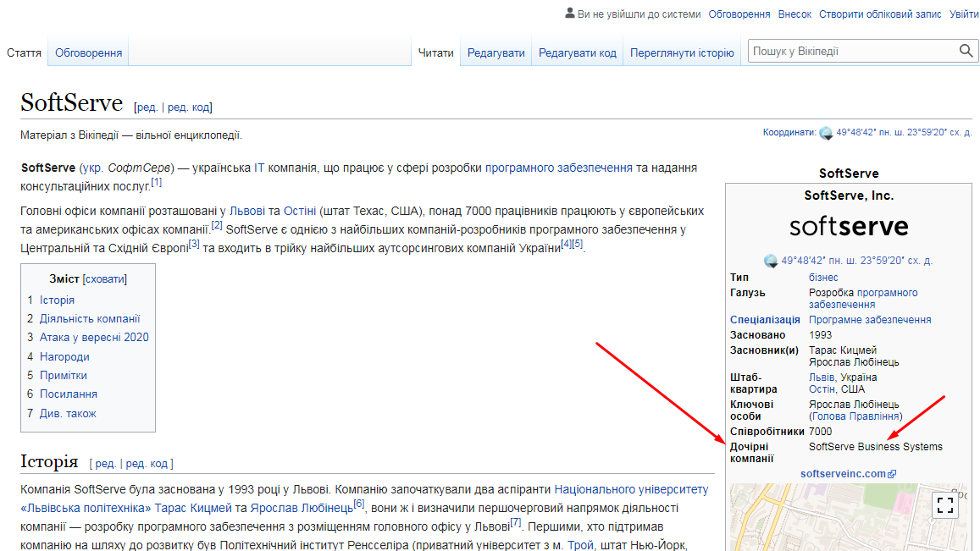Select the founding year 1993 in infobox
The height and width of the screenshot is (551, 980).
tap(820, 335)
